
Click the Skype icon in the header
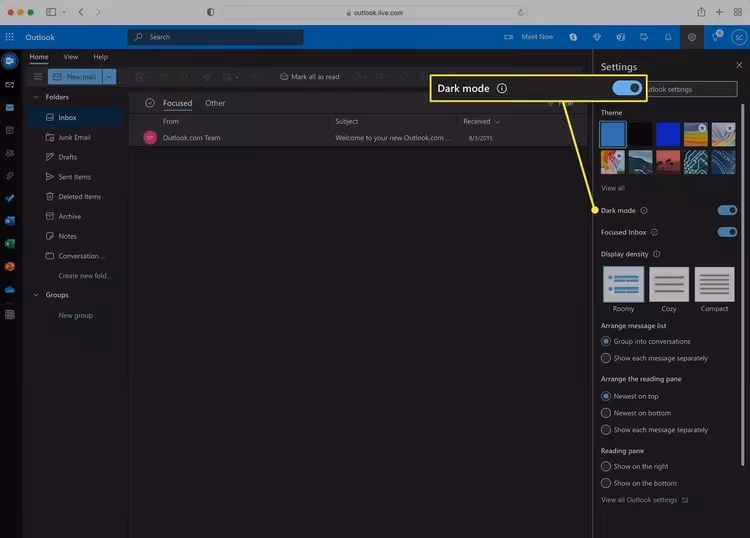click(573, 37)
